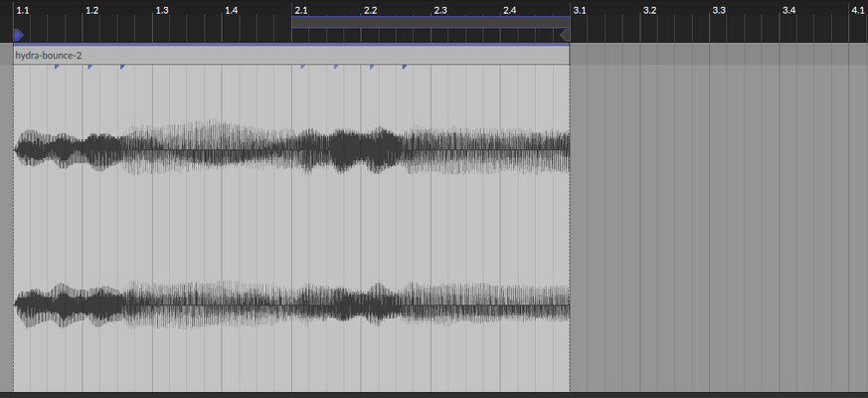The height and width of the screenshot is (398, 868).
Task: Click the upper channel waveform
Action: pyautogui.click(x=291, y=148)
